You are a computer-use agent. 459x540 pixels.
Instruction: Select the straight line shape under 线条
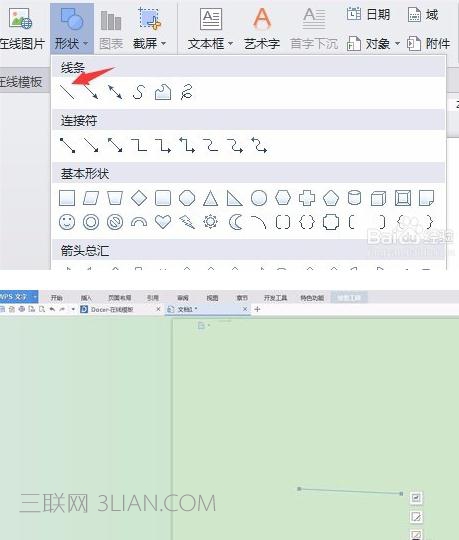coord(67,92)
